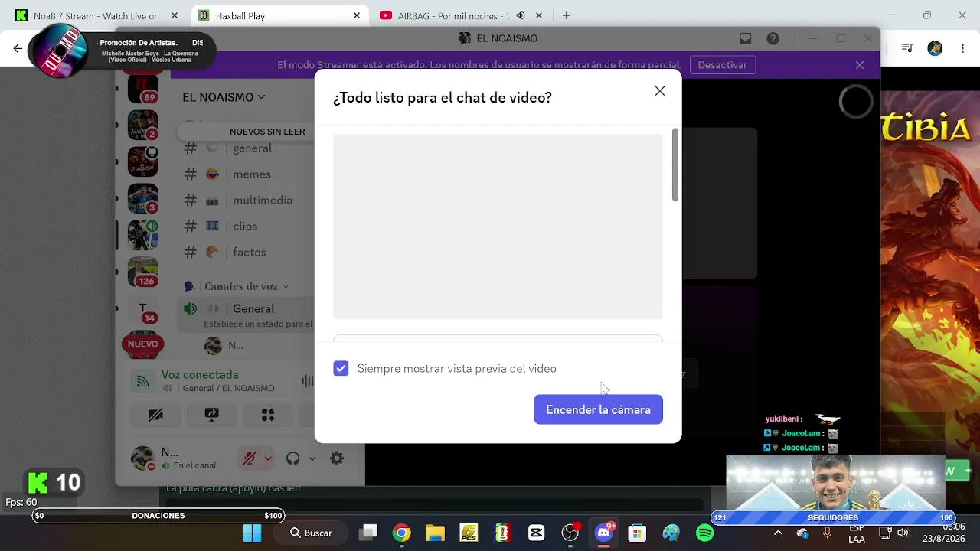Uncheck Siempre mostrar vista previa del video
The height and width of the screenshot is (551, 980).
pyautogui.click(x=341, y=368)
